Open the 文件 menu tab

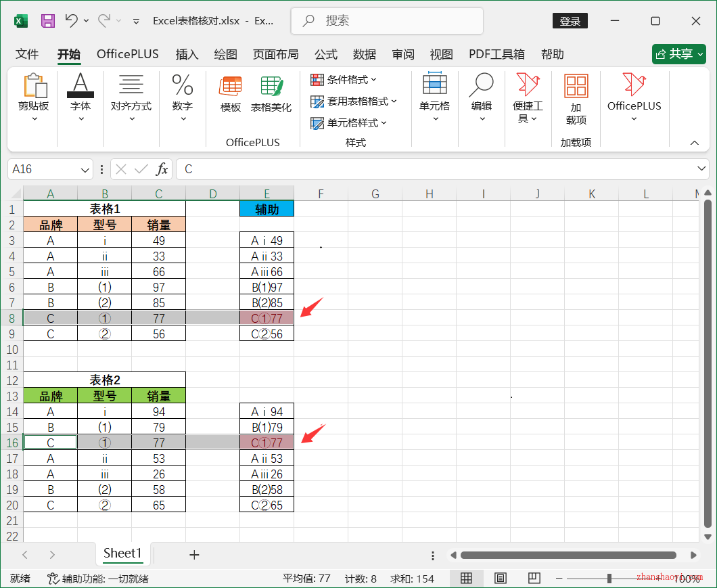[x=27, y=54]
